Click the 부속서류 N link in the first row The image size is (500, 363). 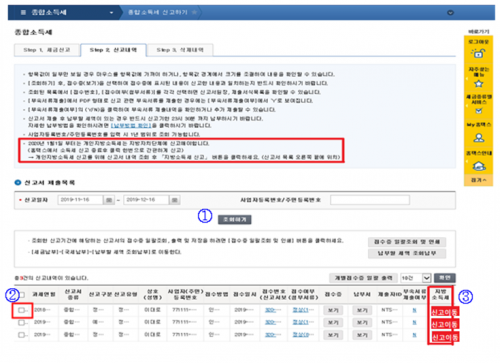(x=414, y=310)
